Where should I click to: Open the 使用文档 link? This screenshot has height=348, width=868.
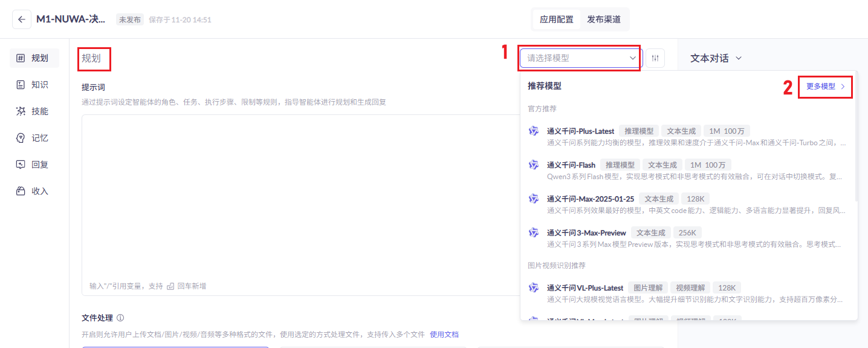(444, 335)
